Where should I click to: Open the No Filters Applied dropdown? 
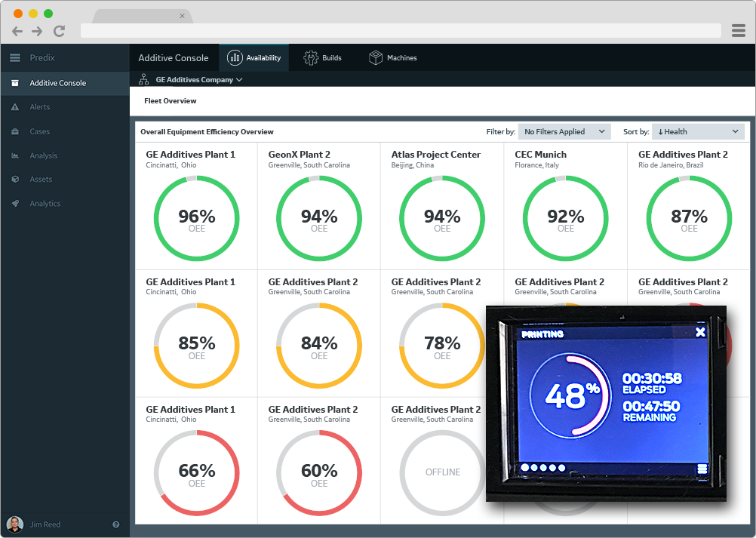click(564, 131)
